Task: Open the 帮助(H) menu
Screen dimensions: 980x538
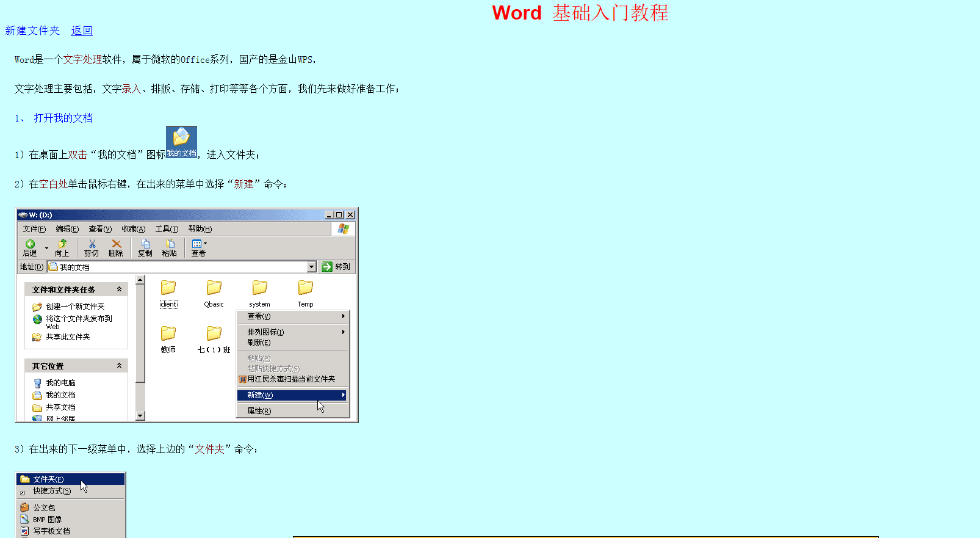Action: (200, 229)
